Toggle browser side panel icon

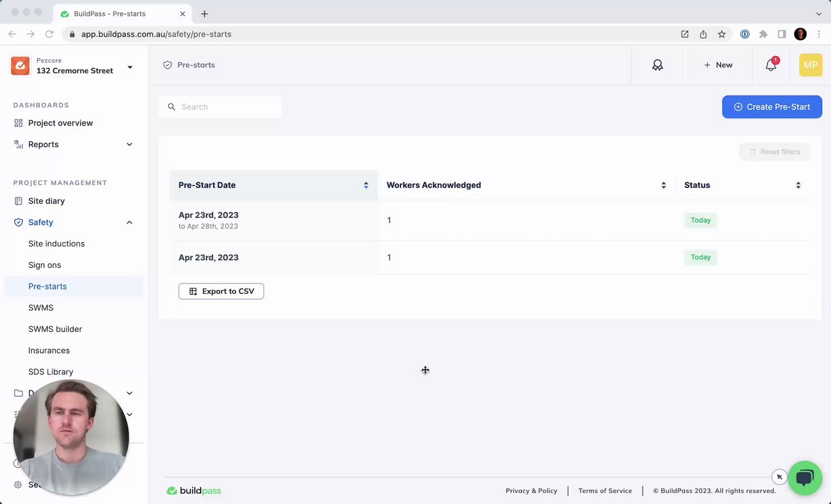click(782, 34)
